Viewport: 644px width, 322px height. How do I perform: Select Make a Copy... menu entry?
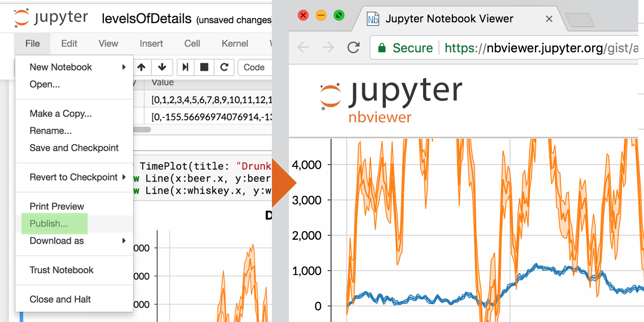[x=74, y=114]
